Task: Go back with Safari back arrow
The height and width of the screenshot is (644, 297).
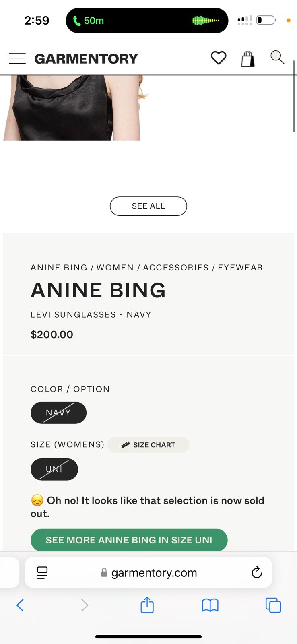Action: point(20,605)
